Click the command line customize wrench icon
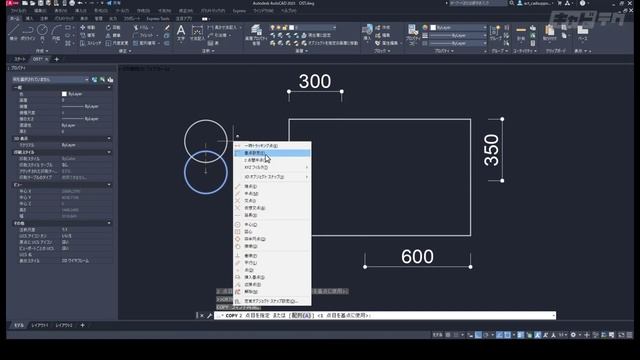Image resolution: width=640 pixels, height=360 pixels. 209,316
